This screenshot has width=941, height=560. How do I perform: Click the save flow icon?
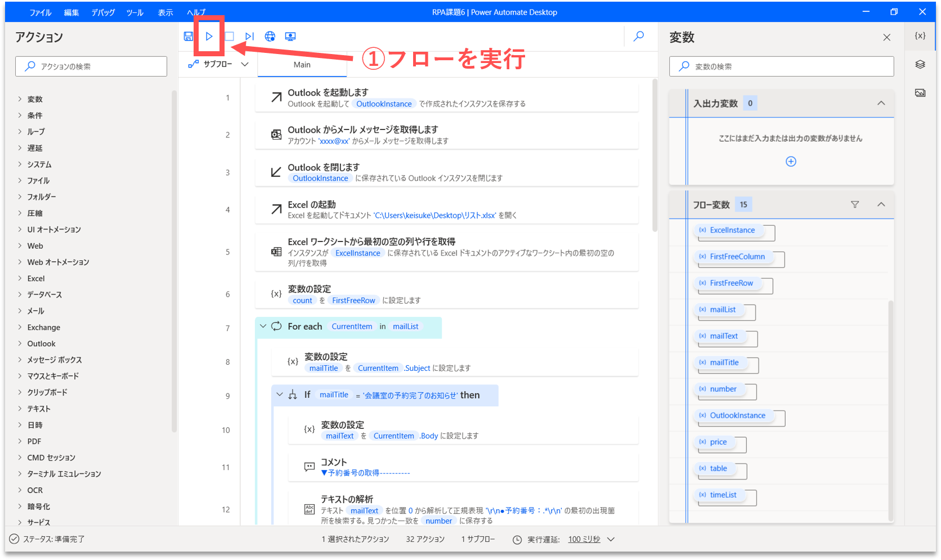pyautogui.click(x=189, y=36)
